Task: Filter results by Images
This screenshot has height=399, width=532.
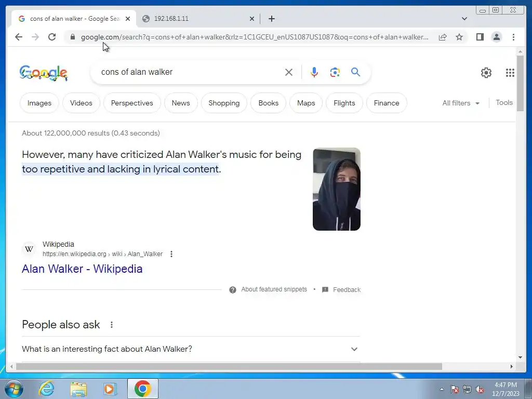Action: 39,103
